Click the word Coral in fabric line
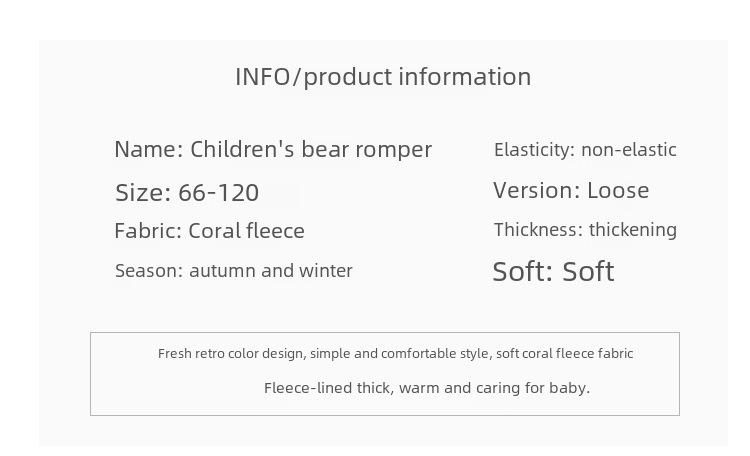 pos(214,231)
